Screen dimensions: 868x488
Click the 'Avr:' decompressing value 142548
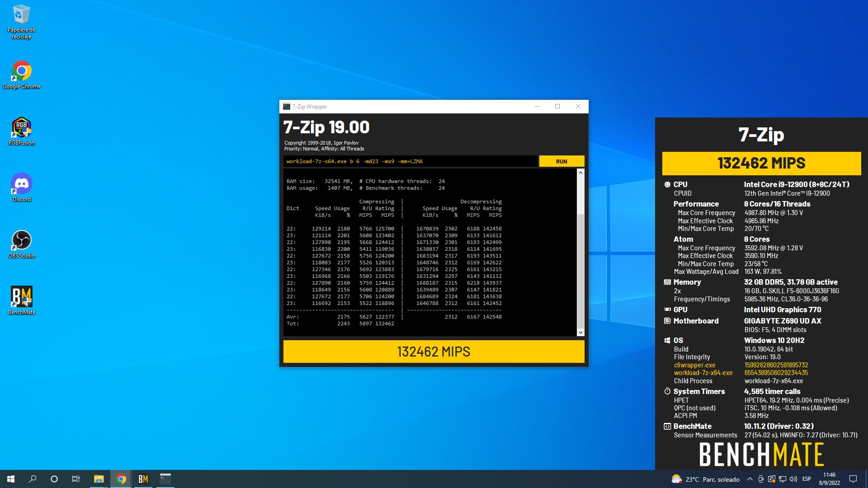(x=492, y=317)
